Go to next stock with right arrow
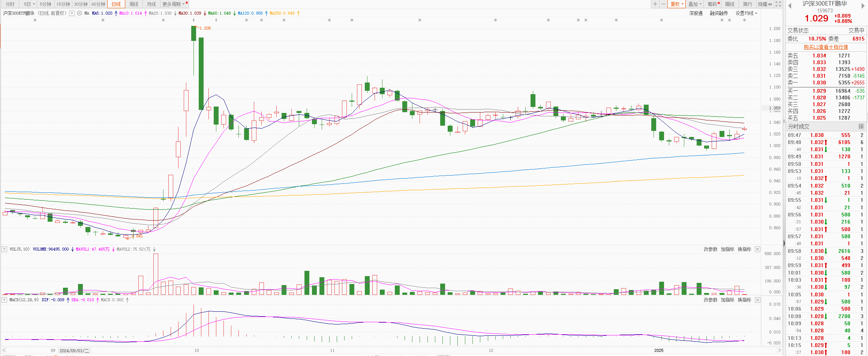 coord(863,6)
